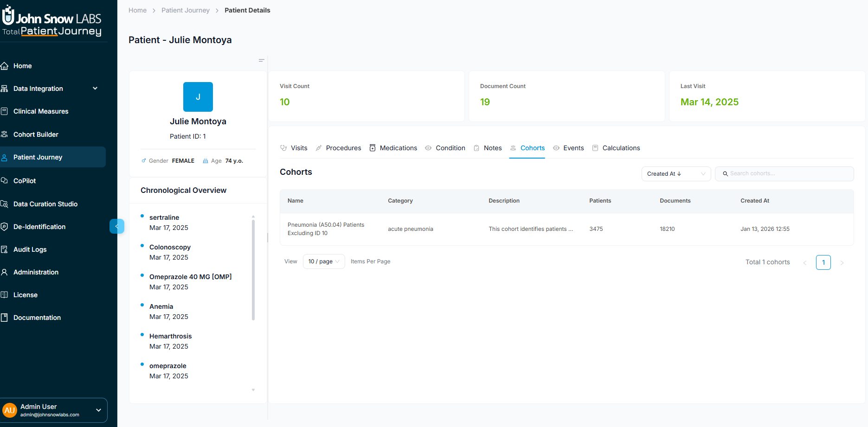Click the Home icon in the sidebar
Image resolution: width=868 pixels, height=427 pixels.
[x=5, y=66]
